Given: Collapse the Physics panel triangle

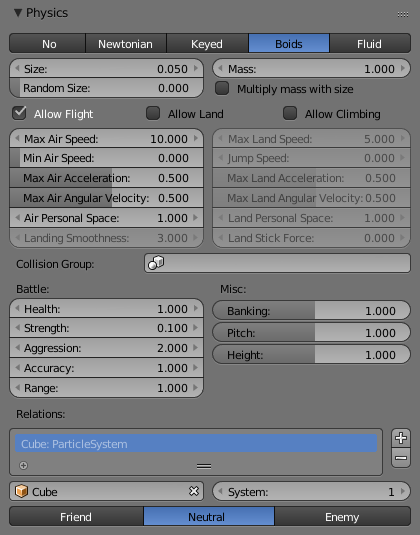Looking at the screenshot, I should [x=18, y=13].
